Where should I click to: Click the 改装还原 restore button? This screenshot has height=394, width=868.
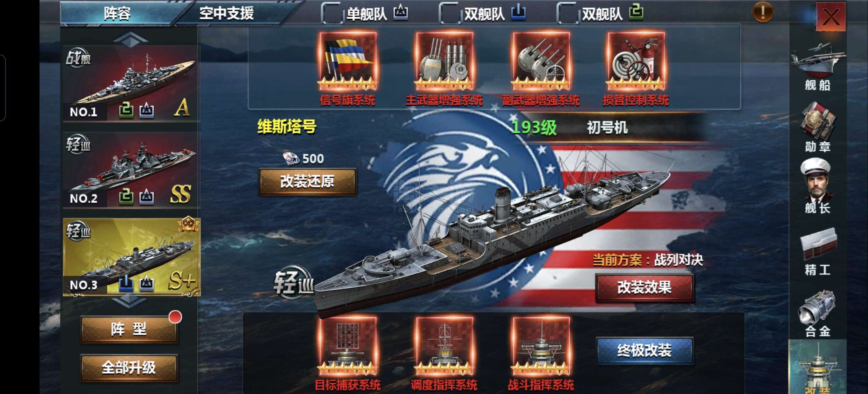[x=307, y=182]
